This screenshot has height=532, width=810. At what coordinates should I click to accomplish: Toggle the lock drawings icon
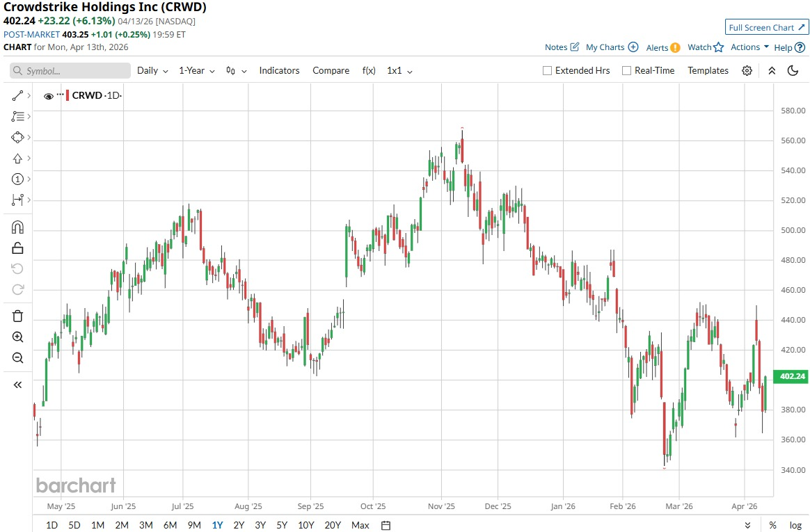[17, 248]
